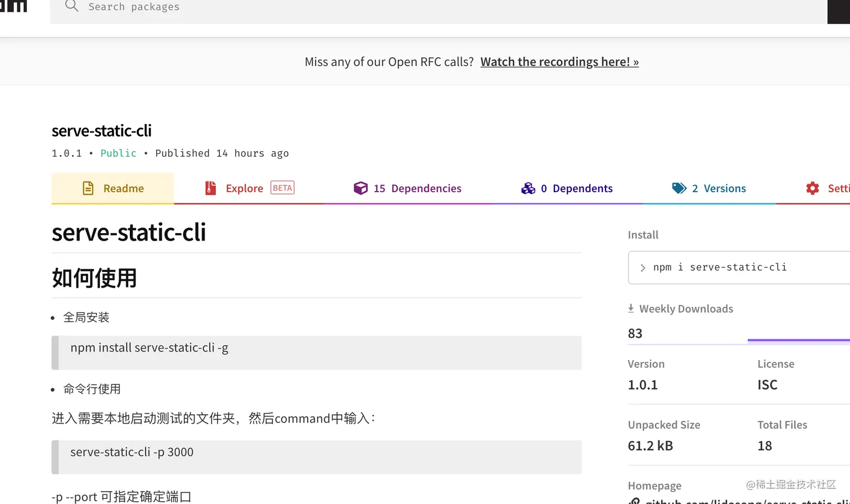Click the serve-static-cli heading in the Readme
The image size is (850, 504).
point(129,232)
